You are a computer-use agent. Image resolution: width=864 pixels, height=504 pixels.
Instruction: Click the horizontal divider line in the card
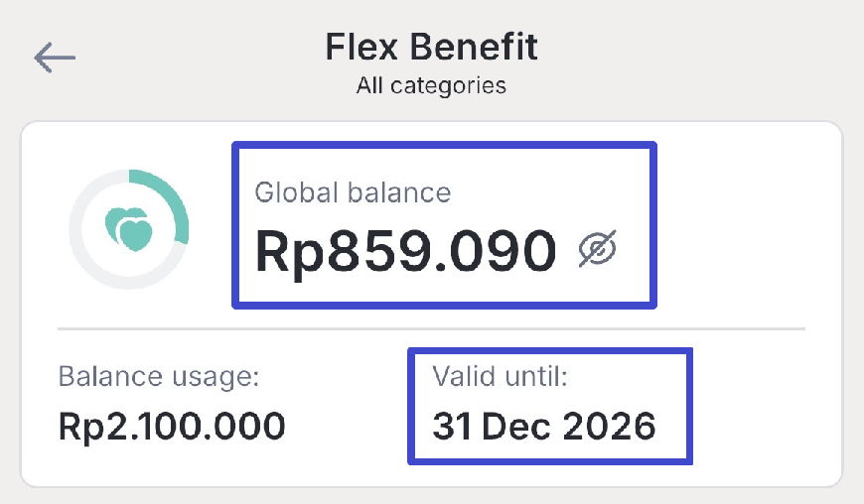(x=431, y=327)
